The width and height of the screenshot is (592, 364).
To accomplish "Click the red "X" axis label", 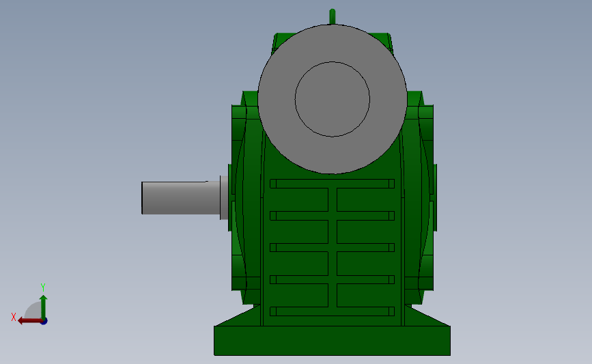I will pos(14,317).
